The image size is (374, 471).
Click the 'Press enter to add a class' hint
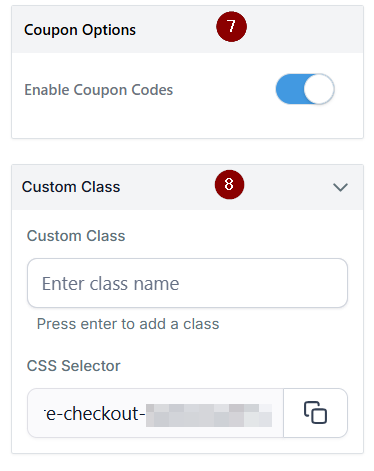coord(128,324)
